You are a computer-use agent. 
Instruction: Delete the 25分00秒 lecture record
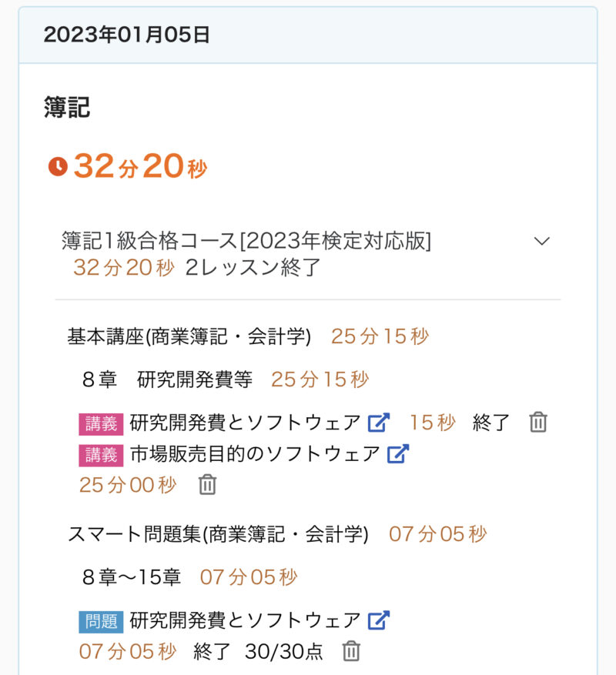[x=207, y=485]
